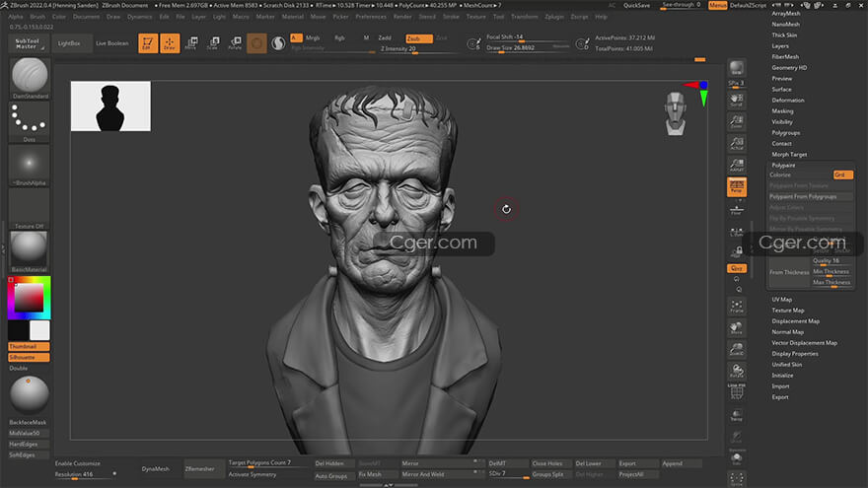Image resolution: width=868 pixels, height=488 pixels.
Task: Expand the Geometry HD section
Action: pyautogui.click(x=789, y=67)
